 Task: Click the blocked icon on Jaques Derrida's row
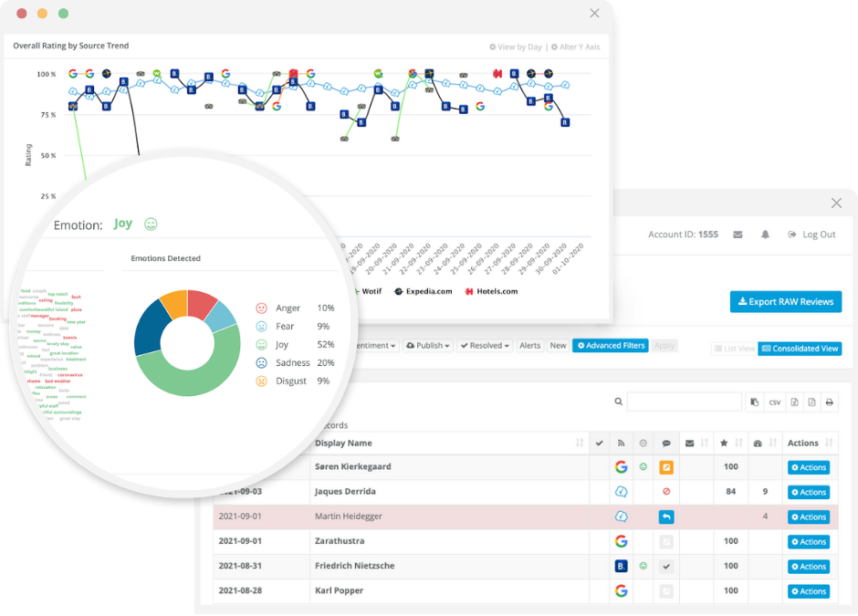pos(665,492)
